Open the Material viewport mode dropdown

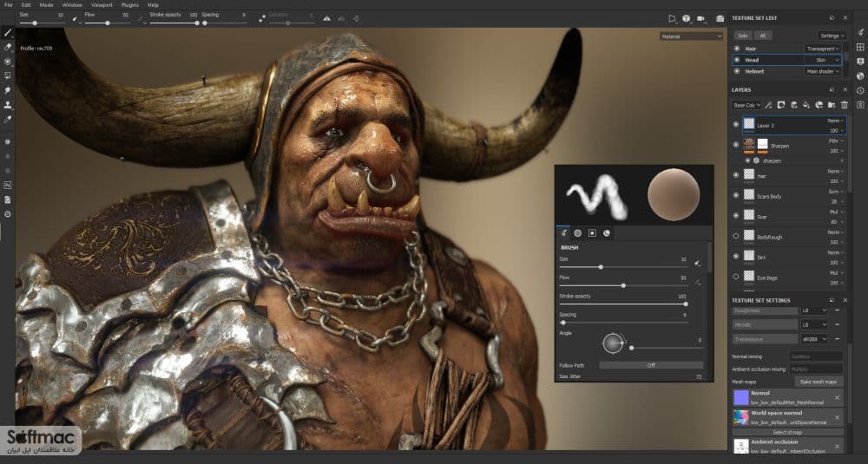[x=691, y=36]
